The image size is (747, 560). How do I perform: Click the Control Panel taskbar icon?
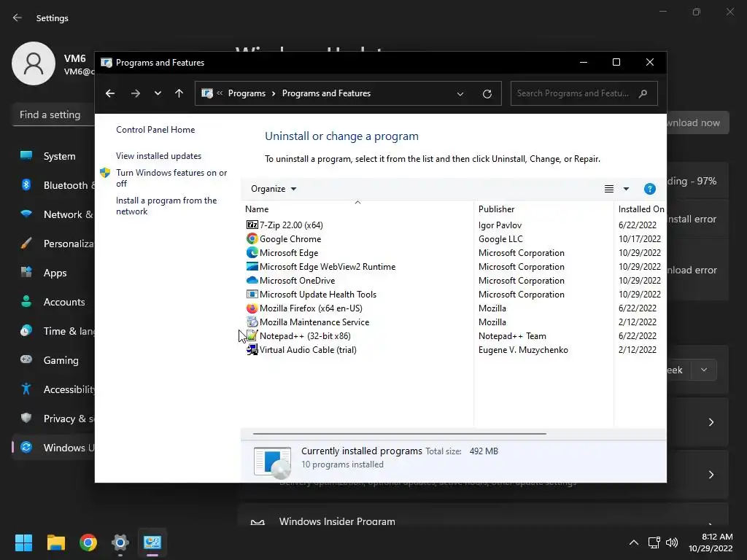(152, 542)
